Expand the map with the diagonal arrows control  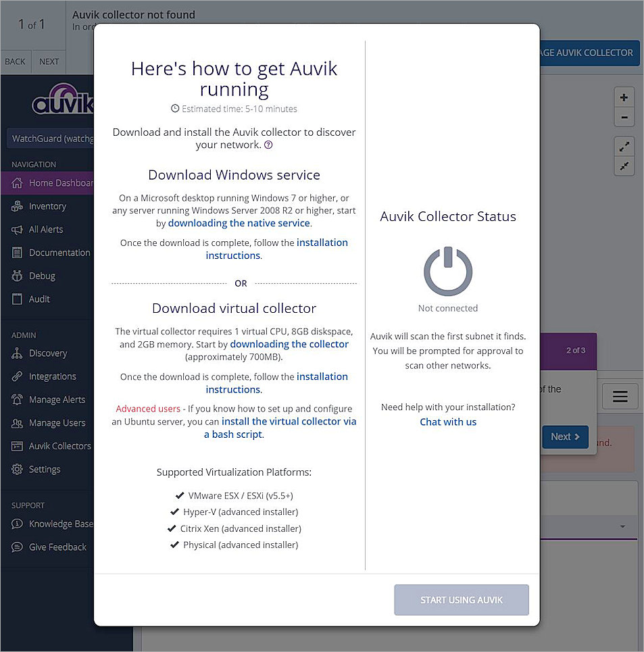[x=623, y=145]
